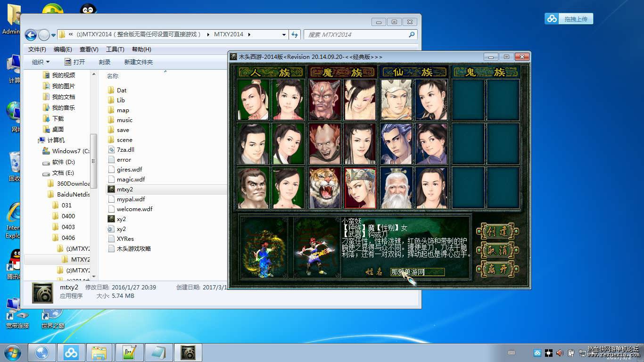
Task: Click 新建文件夹 in the toolbar
Action: 139,62
